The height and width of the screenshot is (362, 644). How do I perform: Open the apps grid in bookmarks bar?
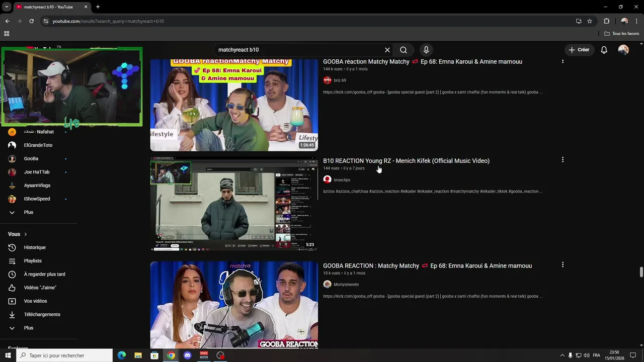tap(7, 34)
